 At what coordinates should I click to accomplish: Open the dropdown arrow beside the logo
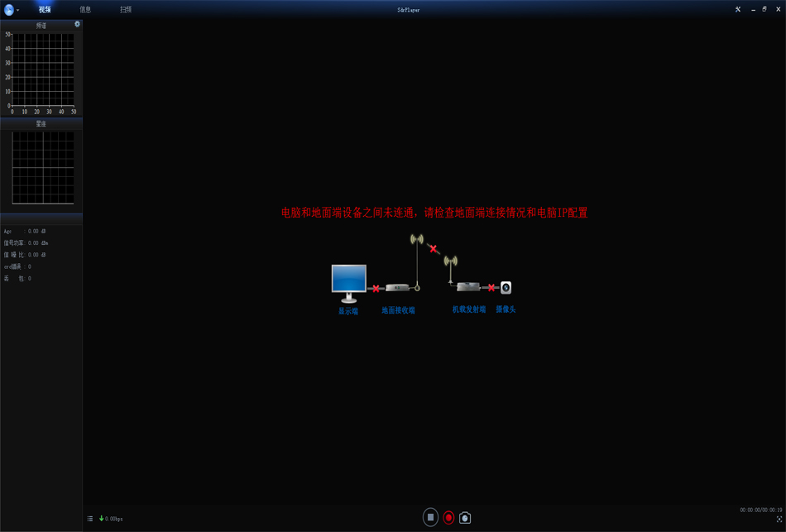coord(18,11)
